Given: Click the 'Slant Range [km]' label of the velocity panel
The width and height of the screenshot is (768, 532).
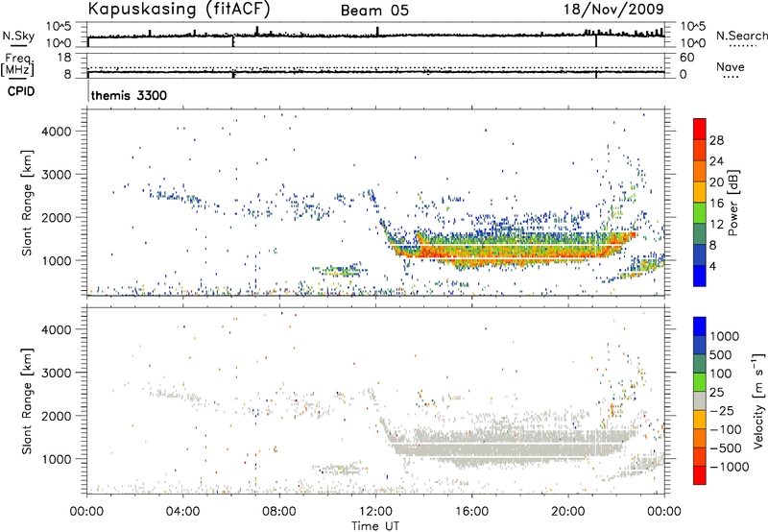Looking at the screenshot, I should (x=27, y=400).
